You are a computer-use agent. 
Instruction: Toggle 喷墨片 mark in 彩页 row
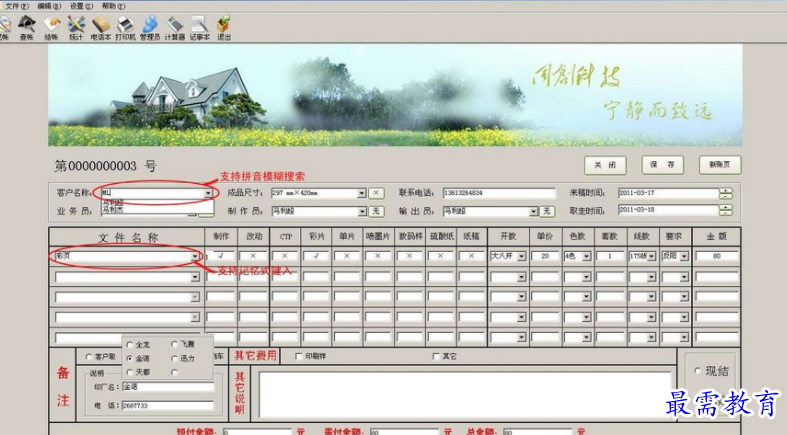pyautogui.click(x=378, y=256)
